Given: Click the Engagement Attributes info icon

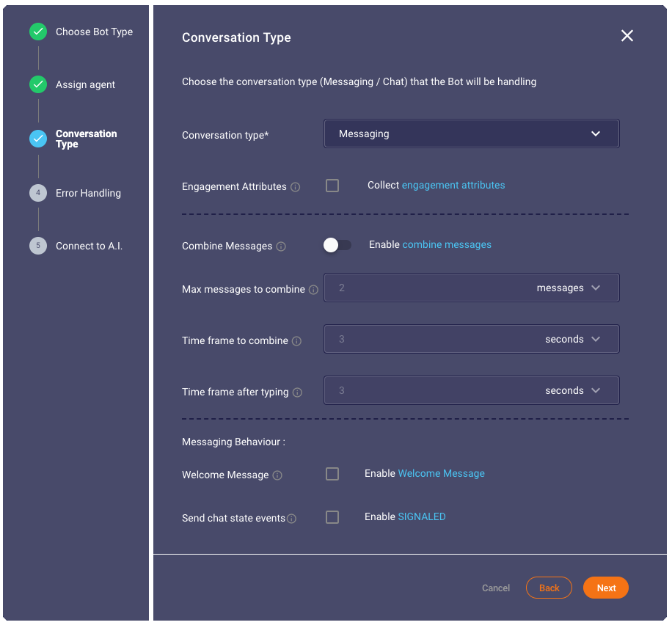Looking at the screenshot, I should (296, 187).
